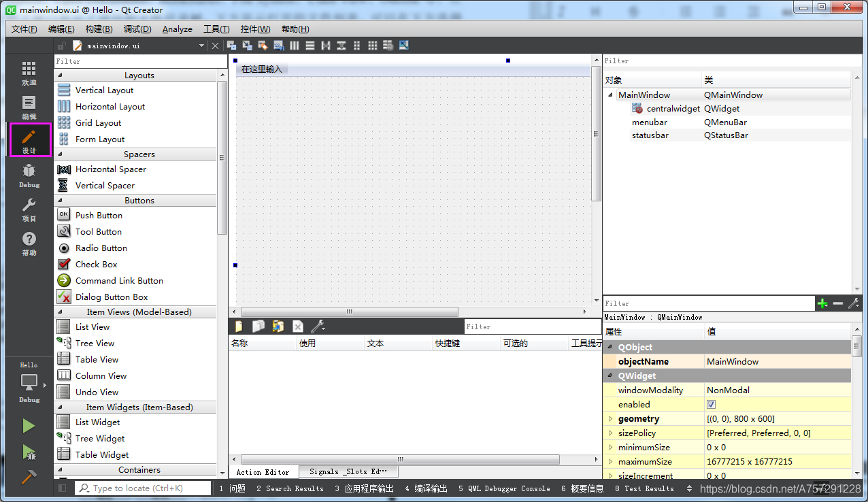Click Start Debugging run icon
868x502 pixels.
click(29, 452)
